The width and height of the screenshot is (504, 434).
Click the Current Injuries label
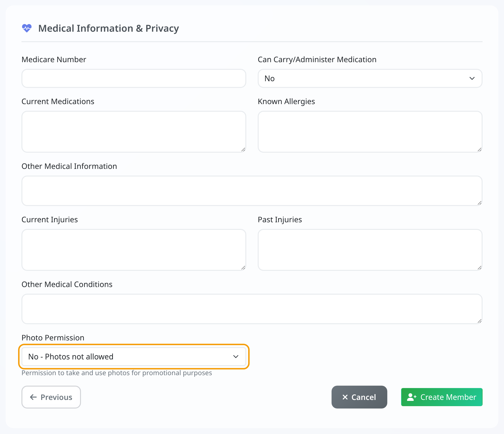tap(50, 220)
